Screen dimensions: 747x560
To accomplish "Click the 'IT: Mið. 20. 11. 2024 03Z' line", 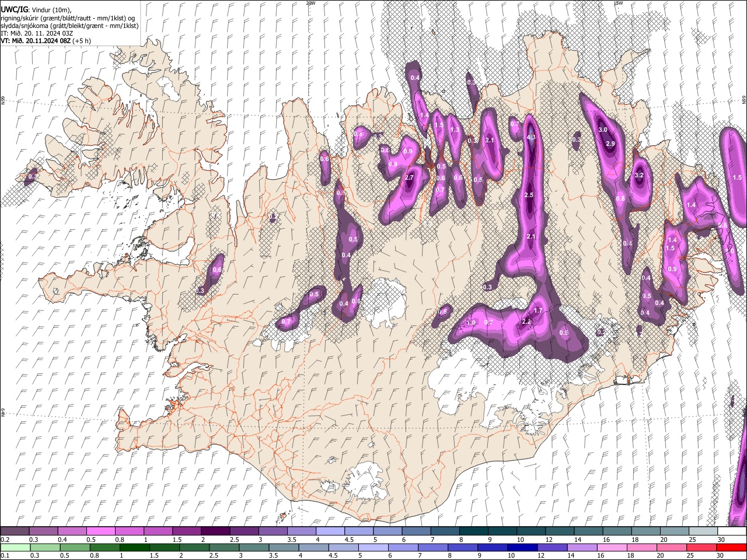I will pyautogui.click(x=37, y=33).
